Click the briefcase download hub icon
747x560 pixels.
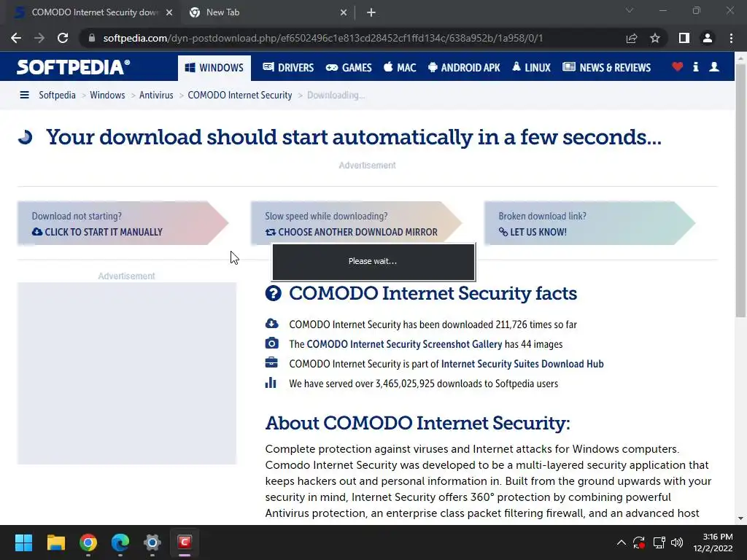point(271,363)
